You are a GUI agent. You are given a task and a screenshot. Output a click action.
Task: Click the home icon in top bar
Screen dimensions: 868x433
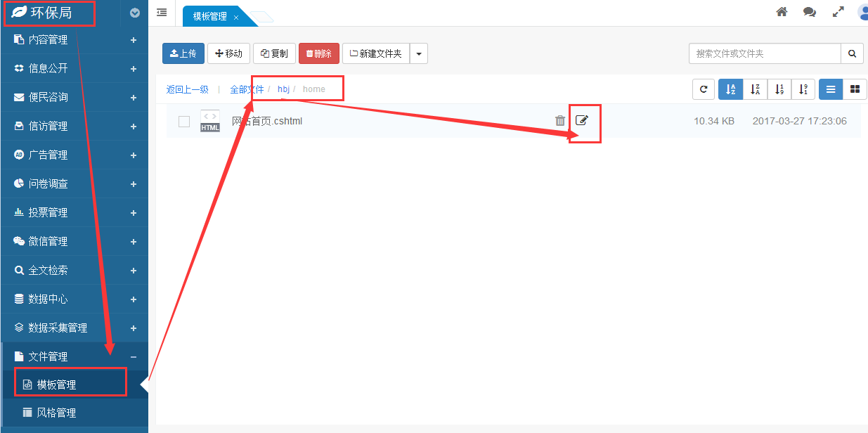pyautogui.click(x=782, y=12)
